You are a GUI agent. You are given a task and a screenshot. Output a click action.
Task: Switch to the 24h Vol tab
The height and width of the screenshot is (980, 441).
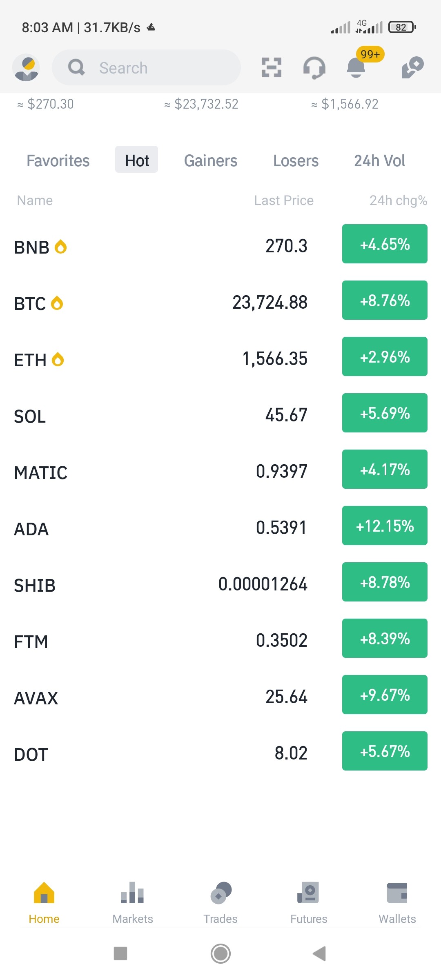(x=379, y=160)
